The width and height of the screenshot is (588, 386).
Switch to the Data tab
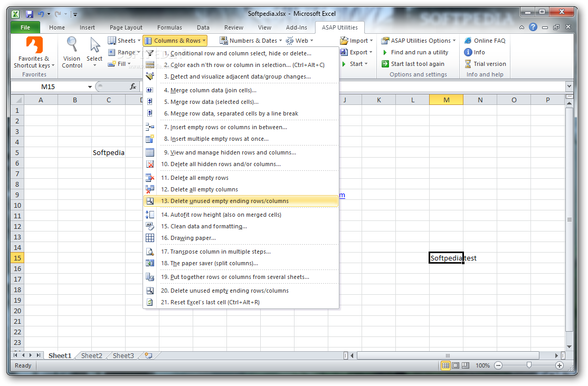[203, 27]
